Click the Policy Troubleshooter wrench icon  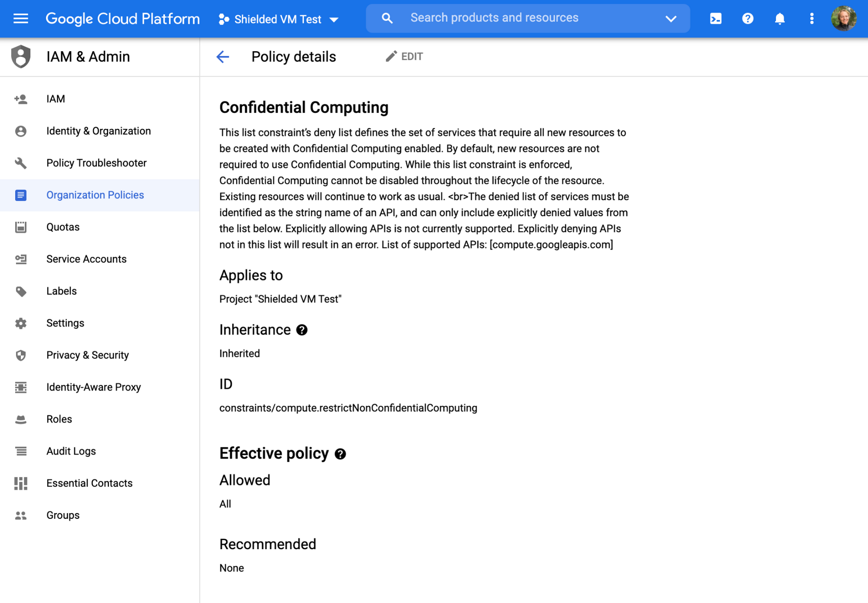(x=21, y=163)
